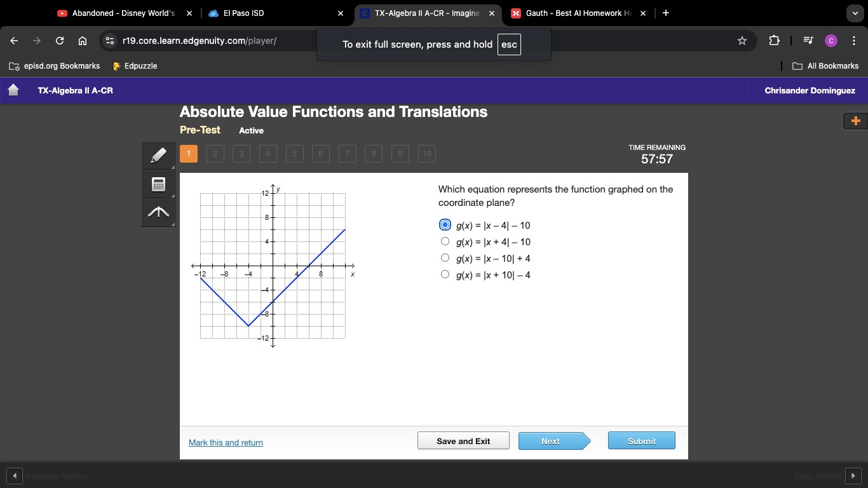Screen dimensions: 868x488
Task: Go to question 5
Action: (295, 154)
